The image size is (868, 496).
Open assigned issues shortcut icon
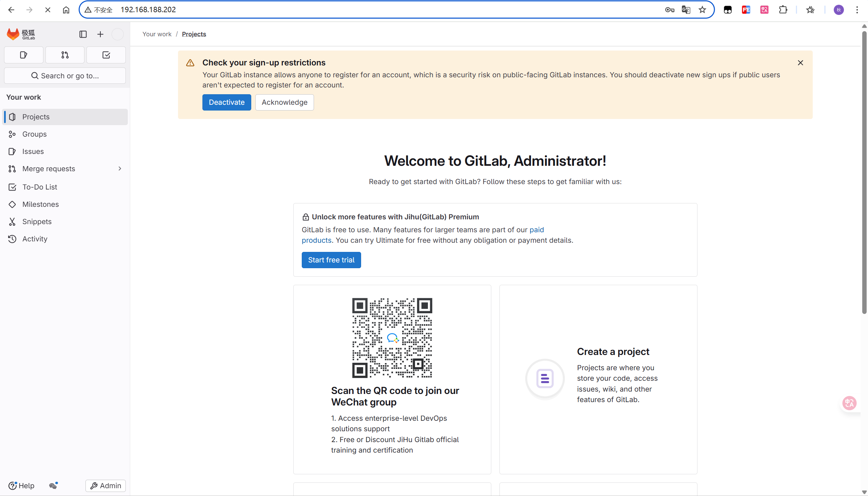pyautogui.click(x=23, y=55)
